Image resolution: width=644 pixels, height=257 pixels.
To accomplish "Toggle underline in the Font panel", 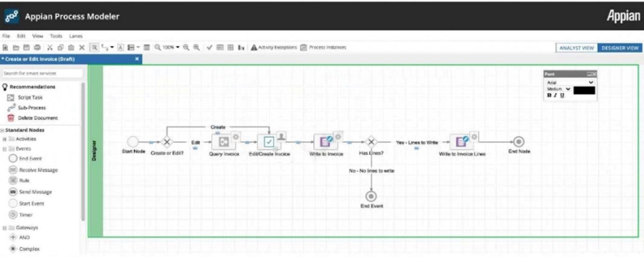I will 562,95.
